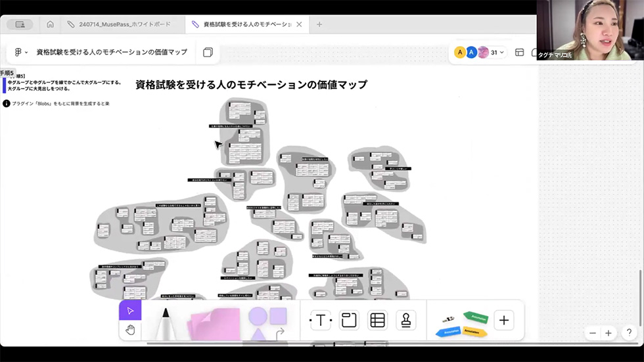Expand the 31 collaborators list
This screenshot has width=644, height=362.
pyautogui.click(x=497, y=53)
